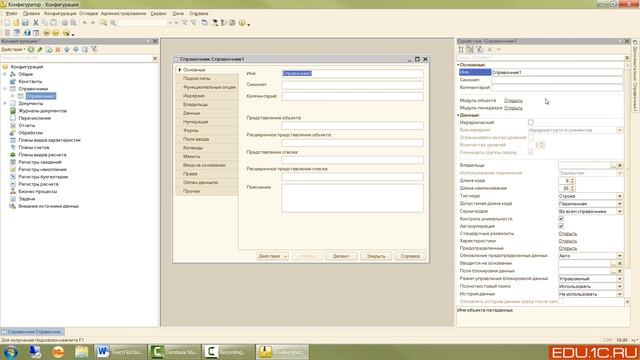Image resolution: width=640 pixels, height=360 pixels.
Task: Toggle the Контроль уникальности checkbox
Action: pyautogui.click(x=561, y=219)
